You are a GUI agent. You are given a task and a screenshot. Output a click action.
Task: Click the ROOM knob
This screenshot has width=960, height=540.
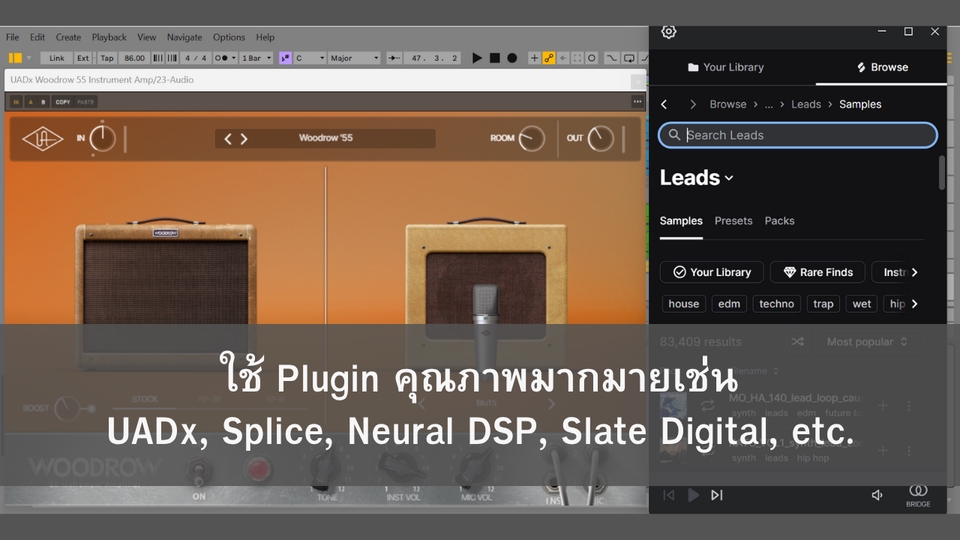click(x=532, y=139)
